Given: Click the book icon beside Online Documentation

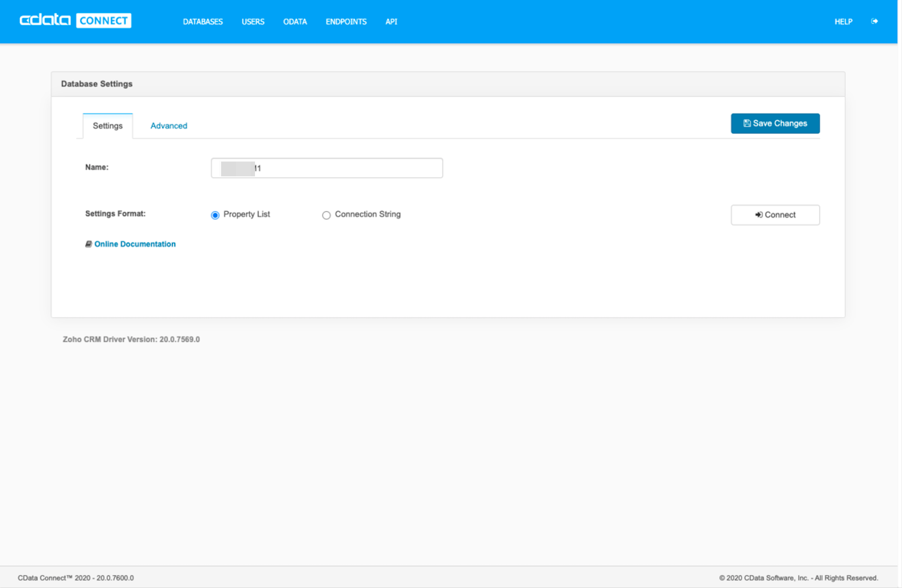Looking at the screenshot, I should 88,244.
